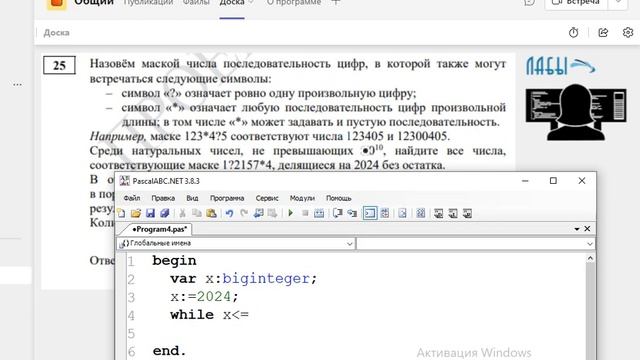Click the three-dots more option in left sidebar
The width and height of the screenshot is (640, 360).
point(18,84)
